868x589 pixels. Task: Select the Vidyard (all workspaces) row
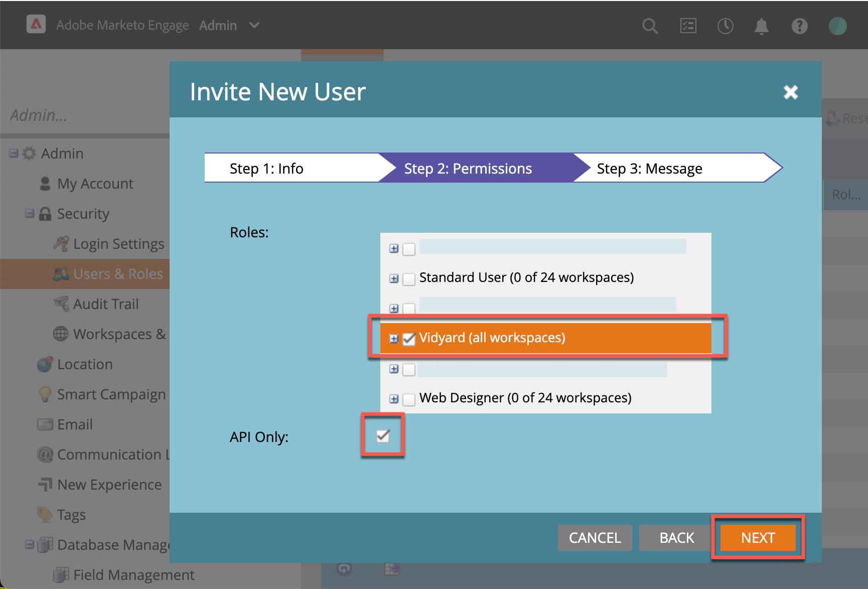[x=546, y=338]
